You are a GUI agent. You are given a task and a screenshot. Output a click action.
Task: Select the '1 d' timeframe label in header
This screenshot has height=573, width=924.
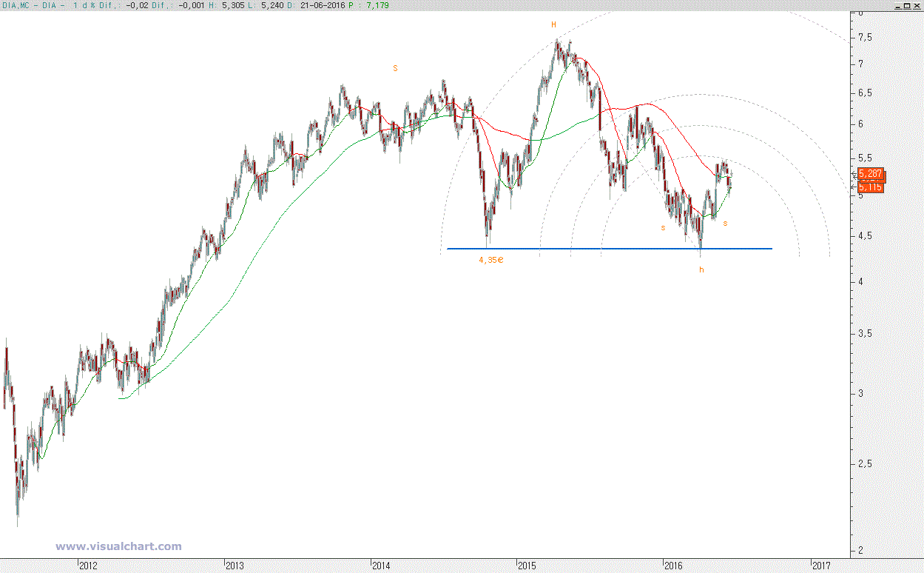tap(78, 5)
